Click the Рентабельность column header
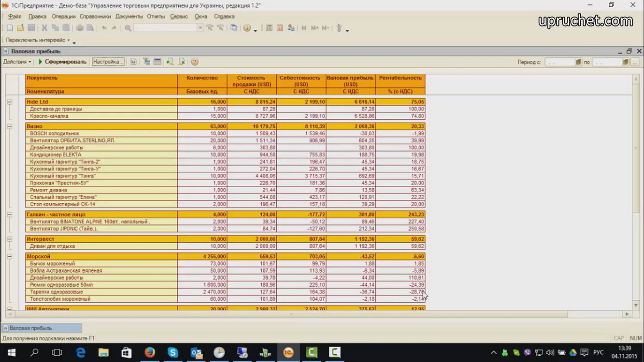 point(401,81)
